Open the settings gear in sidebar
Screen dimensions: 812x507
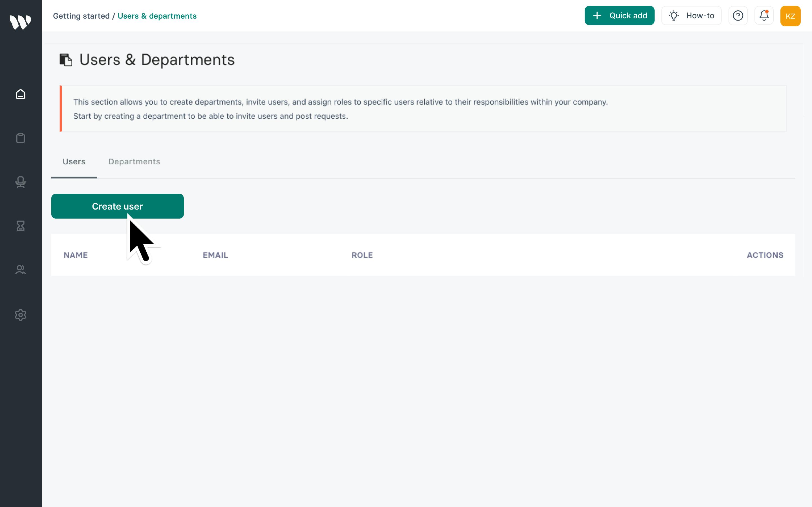(21, 315)
